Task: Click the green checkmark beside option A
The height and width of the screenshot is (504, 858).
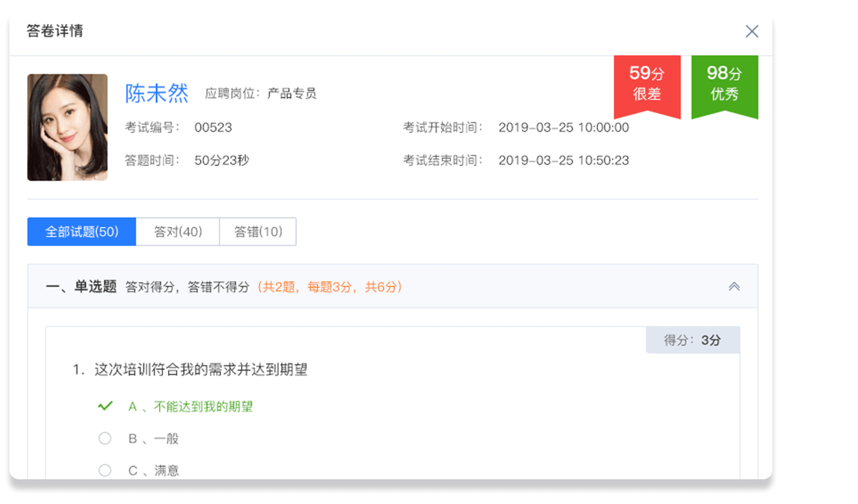Action: [x=105, y=406]
